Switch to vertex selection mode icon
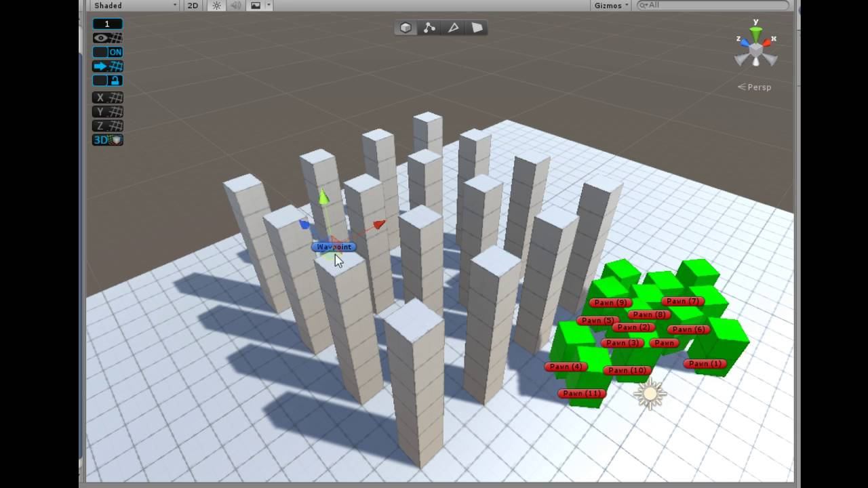 point(429,28)
